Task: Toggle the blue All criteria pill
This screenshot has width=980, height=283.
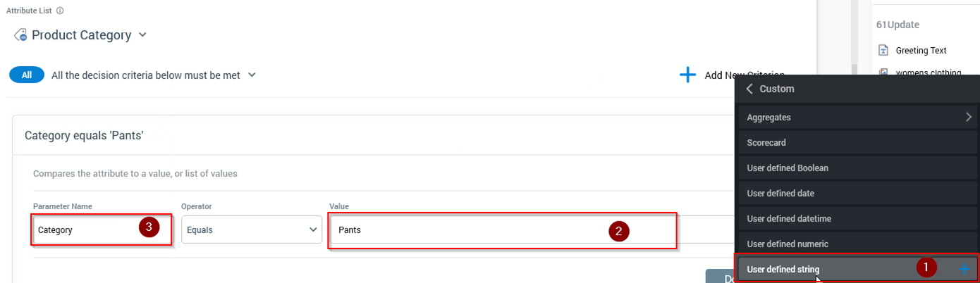Action: click(x=27, y=75)
